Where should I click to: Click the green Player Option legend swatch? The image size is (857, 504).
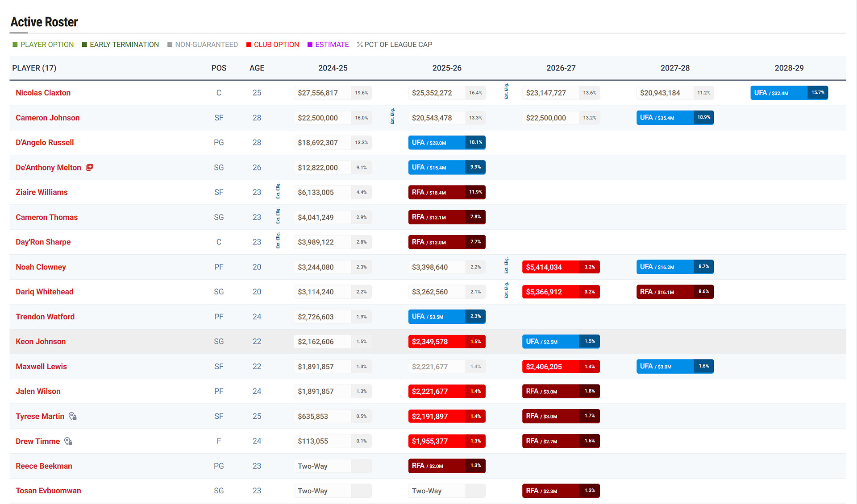coord(15,45)
